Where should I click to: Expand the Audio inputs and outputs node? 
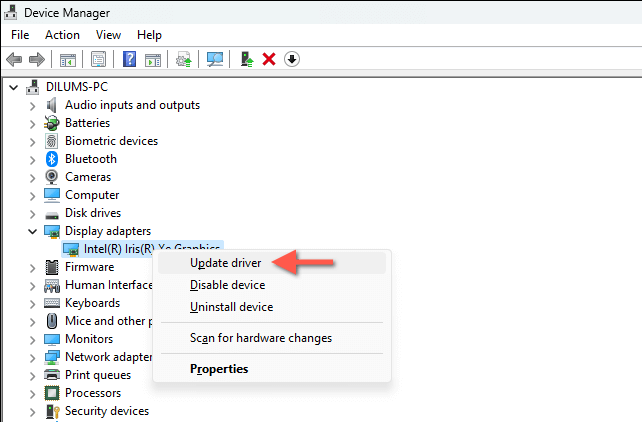coord(32,106)
